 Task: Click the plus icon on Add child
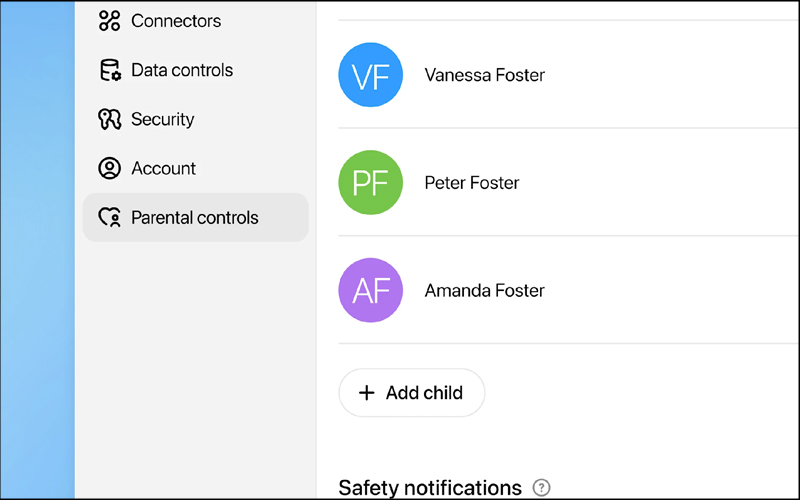[367, 393]
